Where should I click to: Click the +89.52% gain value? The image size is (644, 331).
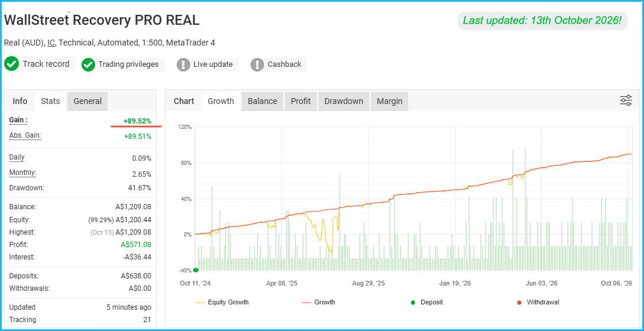(137, 121)
